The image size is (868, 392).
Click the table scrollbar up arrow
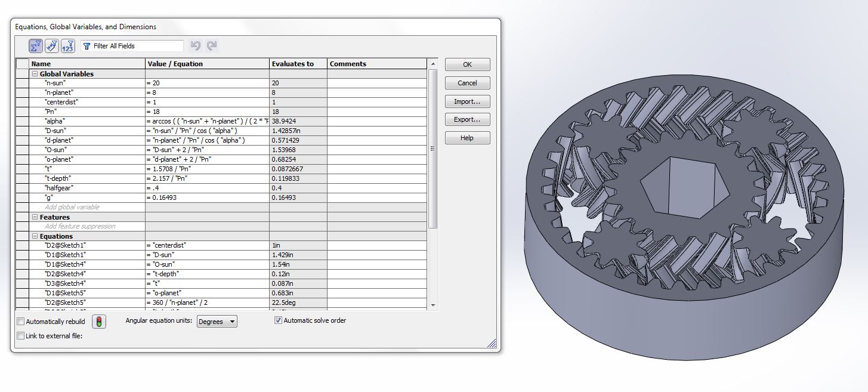pos(433,63)
